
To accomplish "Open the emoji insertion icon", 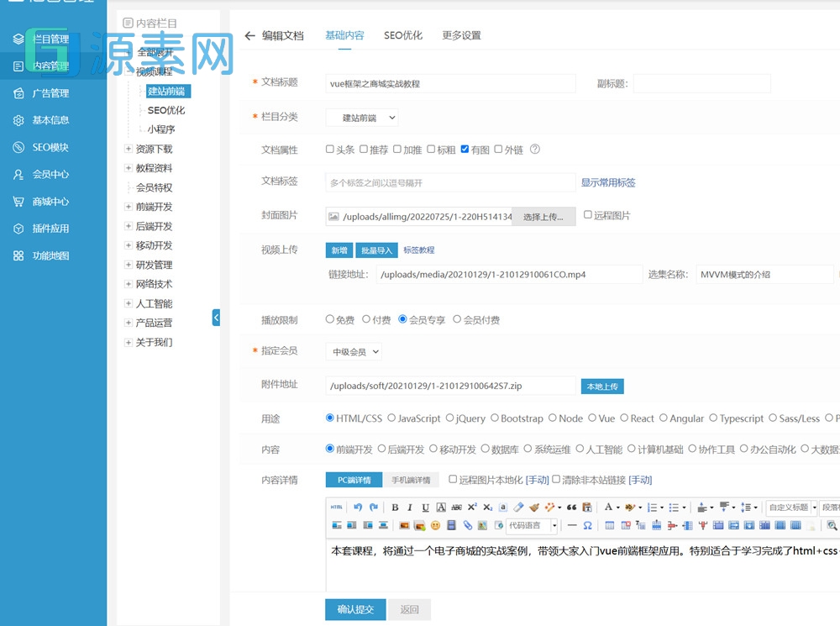I will pos(437,525).
